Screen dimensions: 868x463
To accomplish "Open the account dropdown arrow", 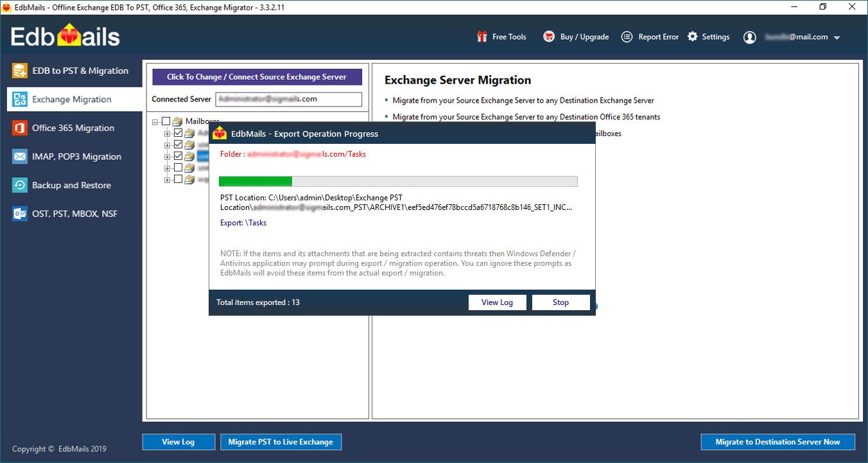I will click(x=837, y=38).
